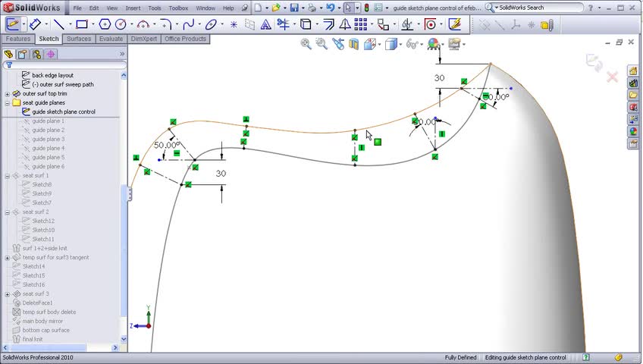
Task: Select the Linear Sketch Pattern tool
Action: pyautogui.click(x=360, y=24)
